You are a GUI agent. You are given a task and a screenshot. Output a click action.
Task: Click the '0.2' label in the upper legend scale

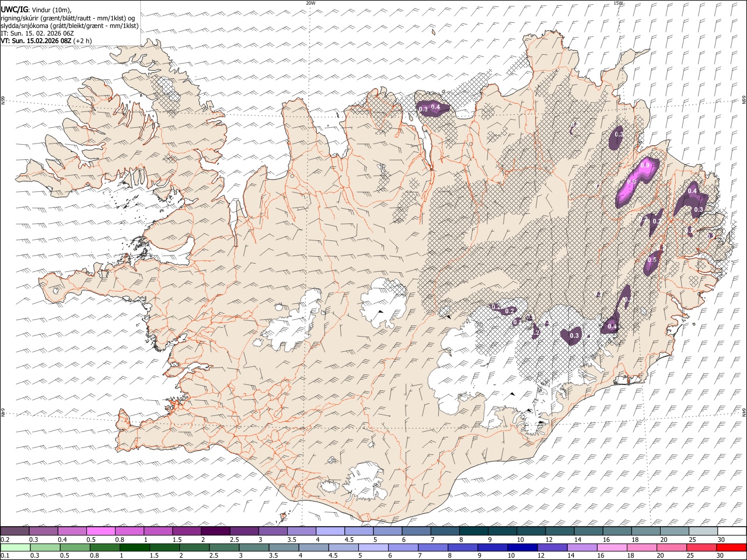point(5,540)
